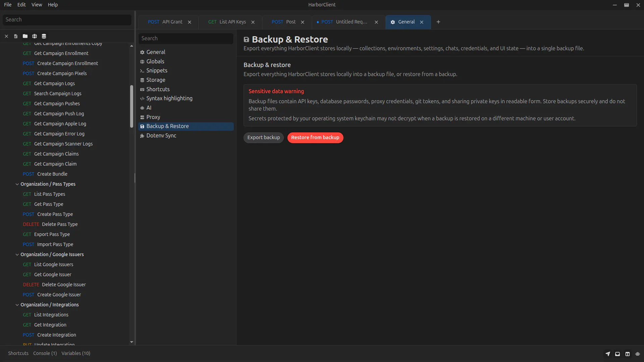644x362 pixels.
Task: Open POST Create Integration request
Action: [x=49, y=335]
